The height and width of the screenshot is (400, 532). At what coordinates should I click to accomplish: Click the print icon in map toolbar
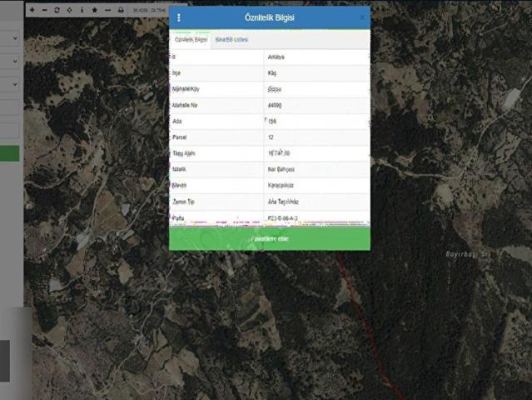tap(121, 10)
